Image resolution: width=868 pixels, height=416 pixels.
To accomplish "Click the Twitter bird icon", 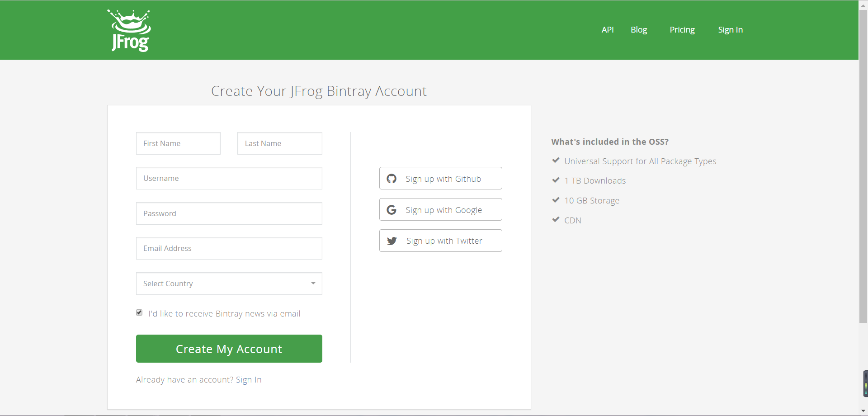I will click(x=392, y=241).
